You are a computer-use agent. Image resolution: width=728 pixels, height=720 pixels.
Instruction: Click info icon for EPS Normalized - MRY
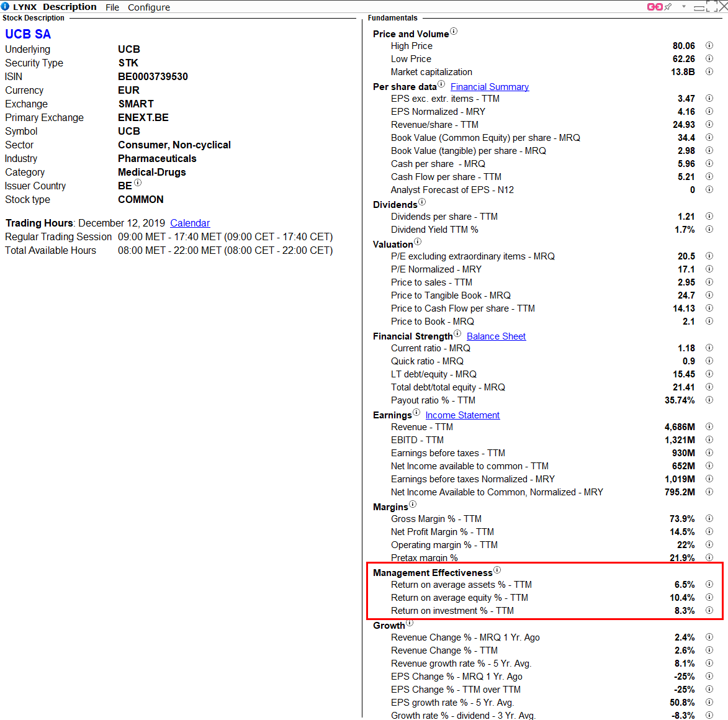(709, 111)
